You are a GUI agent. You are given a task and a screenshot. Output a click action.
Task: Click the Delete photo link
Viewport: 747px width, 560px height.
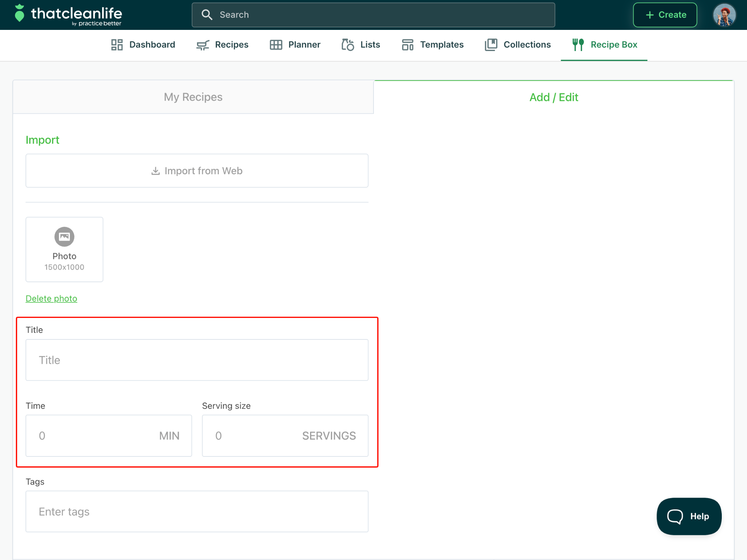[x=51, y=299]
